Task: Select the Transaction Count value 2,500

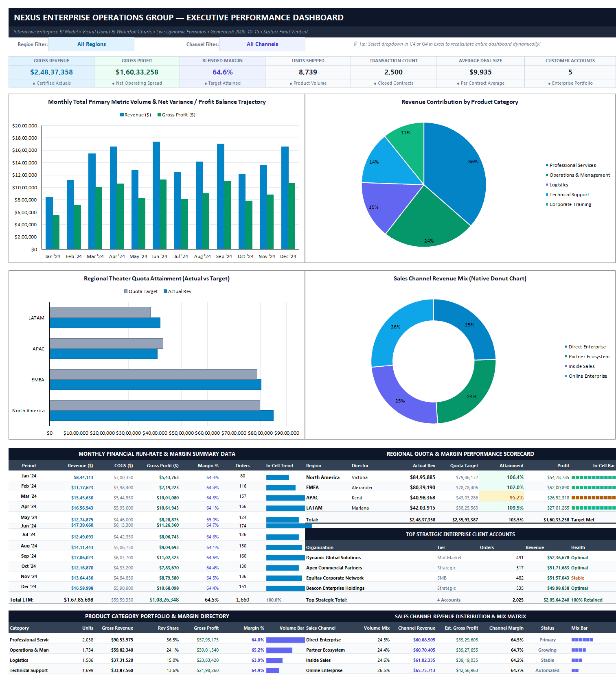Action: tap(393, 72)
